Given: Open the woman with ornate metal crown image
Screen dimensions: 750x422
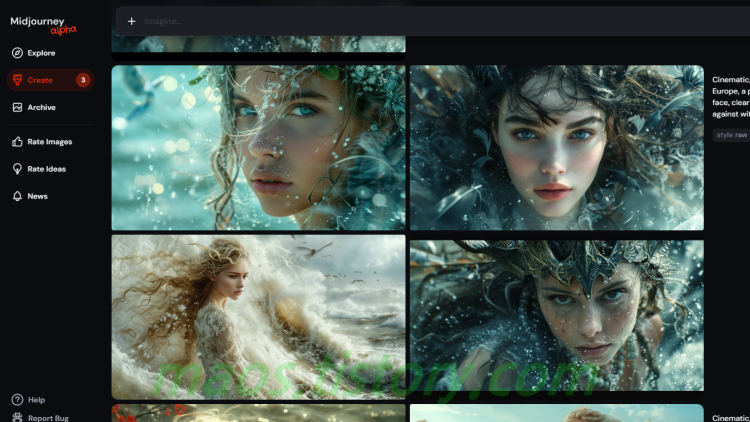Looking at the screenshot, I should pos(557,315).
